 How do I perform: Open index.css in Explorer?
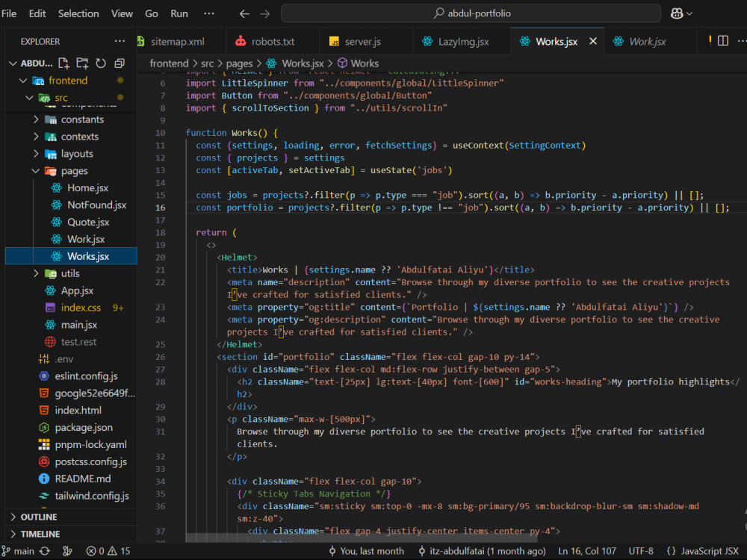[72, 308]
